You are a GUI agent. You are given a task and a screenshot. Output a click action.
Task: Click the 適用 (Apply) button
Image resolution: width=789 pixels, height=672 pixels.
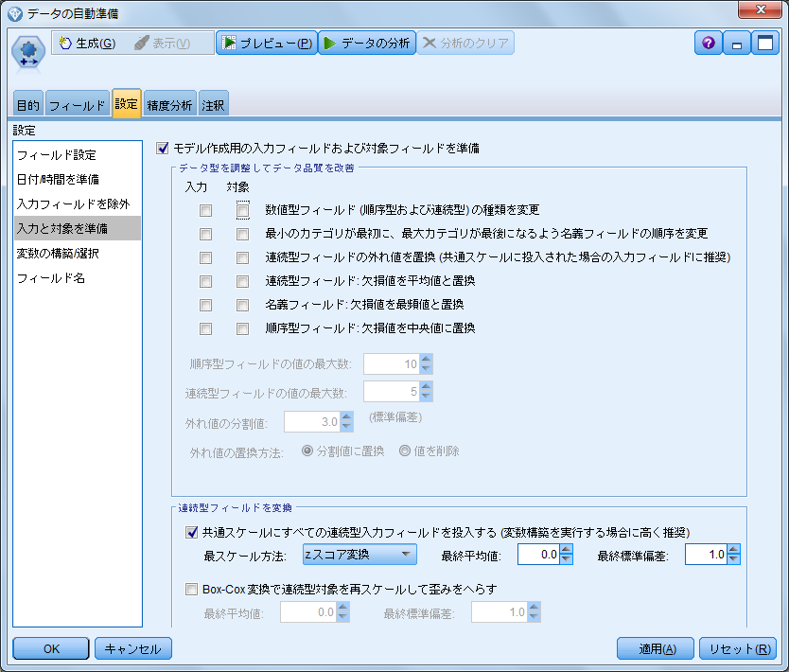click(x=655, y=648)
